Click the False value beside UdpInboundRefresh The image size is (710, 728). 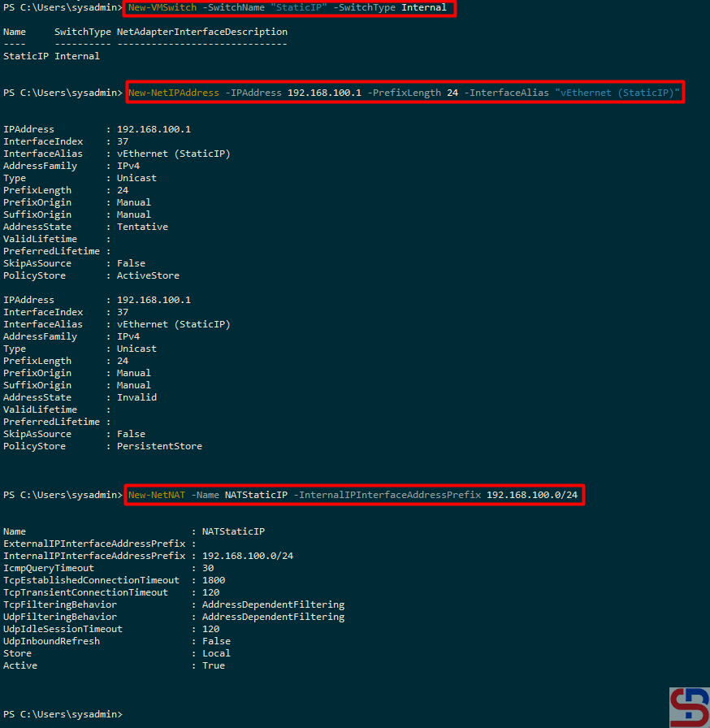point(216,641)
